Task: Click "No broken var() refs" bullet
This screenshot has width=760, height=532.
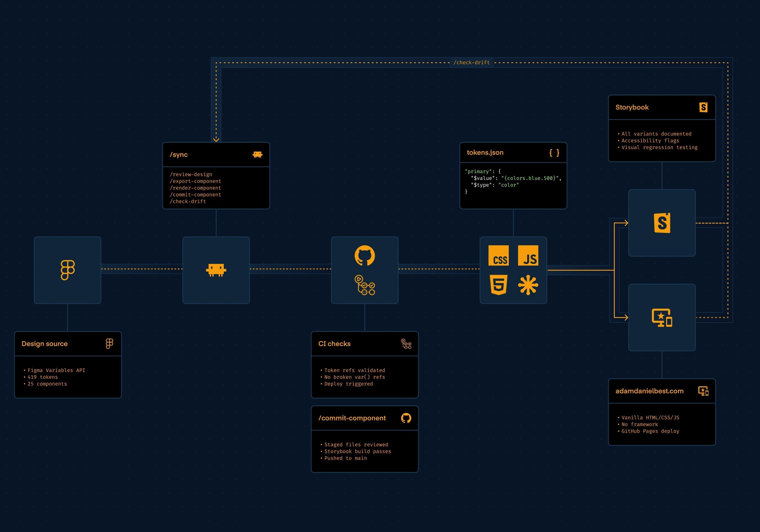Action: coord(353,377)
